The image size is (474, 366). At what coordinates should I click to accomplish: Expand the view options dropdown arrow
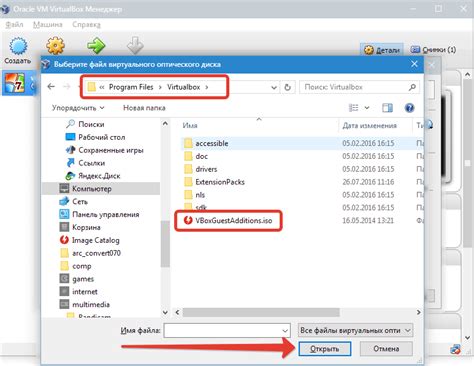coord(367,108)
